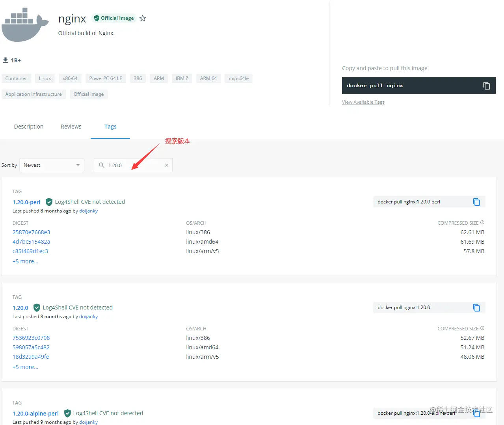The height and width of the screenshot is (425, 504).
Task: Click the IBM Z chip
Action: (182, 78)
